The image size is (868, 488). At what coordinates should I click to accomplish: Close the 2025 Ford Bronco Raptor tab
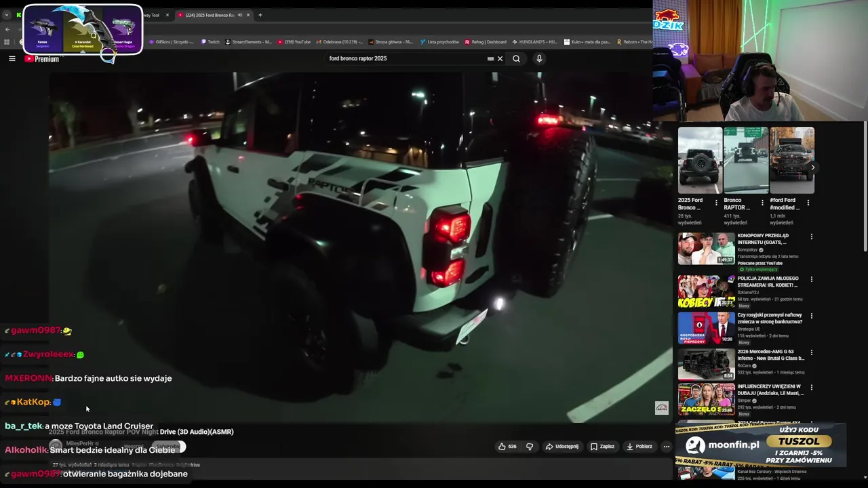pos(248,15)
